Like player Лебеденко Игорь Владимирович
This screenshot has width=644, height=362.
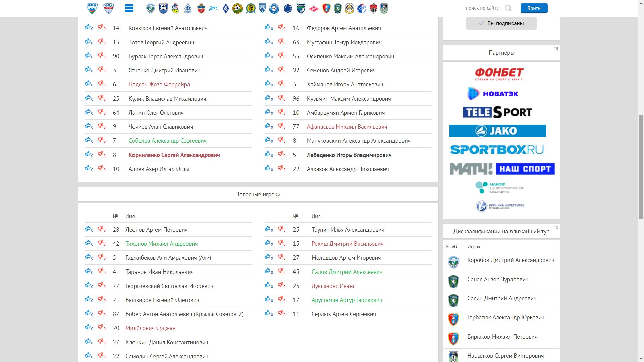pyautogui.click(x=268, y=154)
